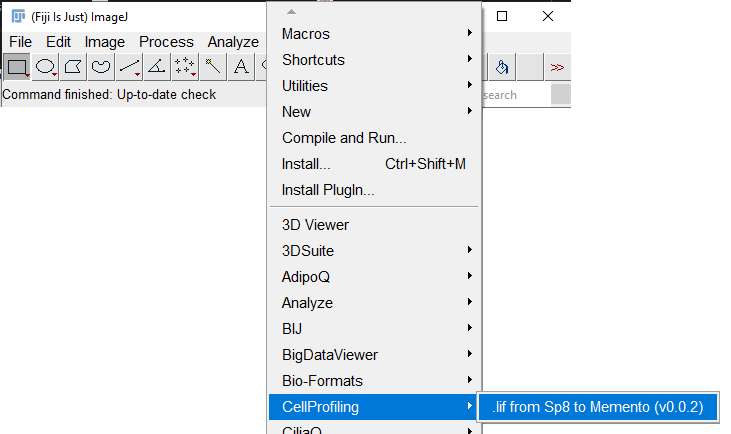Screen dimensions: 731x434
Task: Expand the New submenu
Action: click(x=375, y=112)
